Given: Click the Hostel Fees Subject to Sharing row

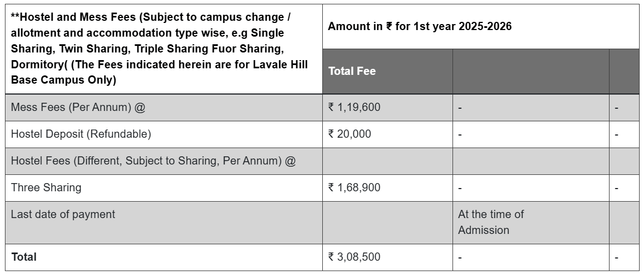Looking at the screenshot, I should pyautogui.click(x=322, y=161).
